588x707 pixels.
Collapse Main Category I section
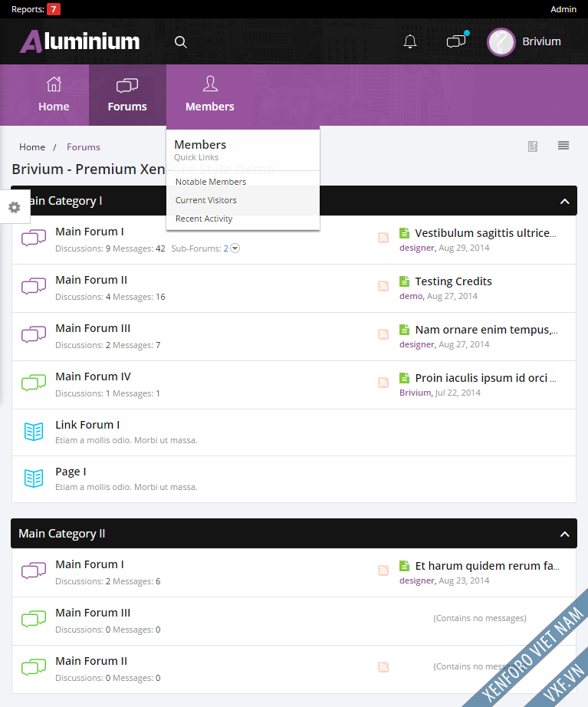[x=564, y=201]
